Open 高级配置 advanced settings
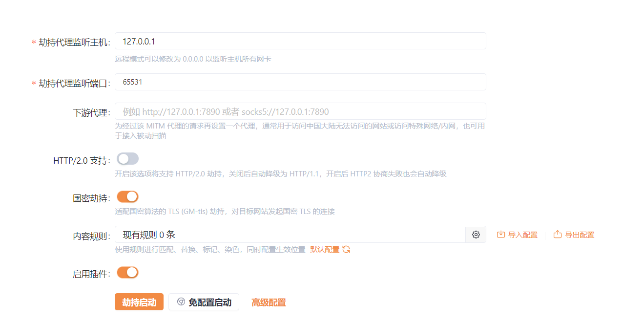Image resolution: width=644 pixels, height=323 pixels. pyautogui.click(x=269, y=302)
